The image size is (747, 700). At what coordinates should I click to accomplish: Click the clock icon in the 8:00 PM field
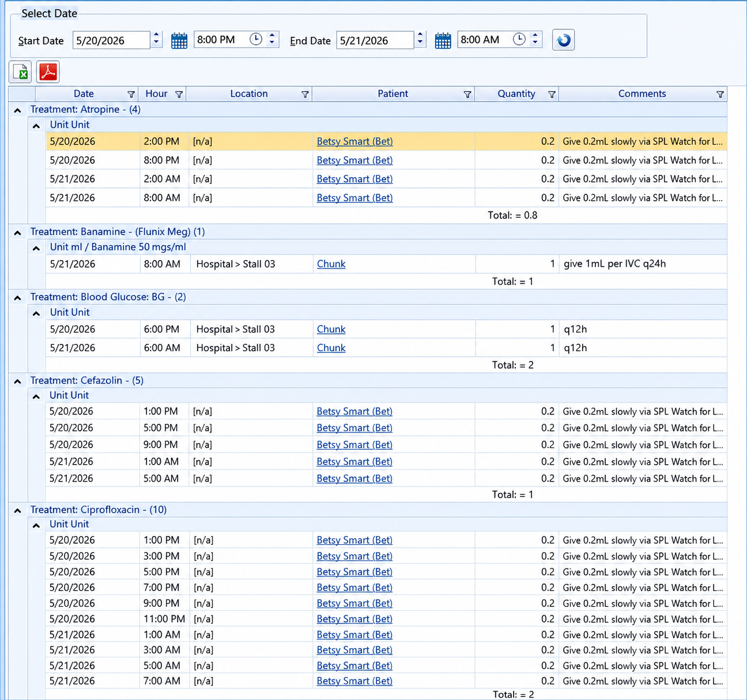[256, 39]
